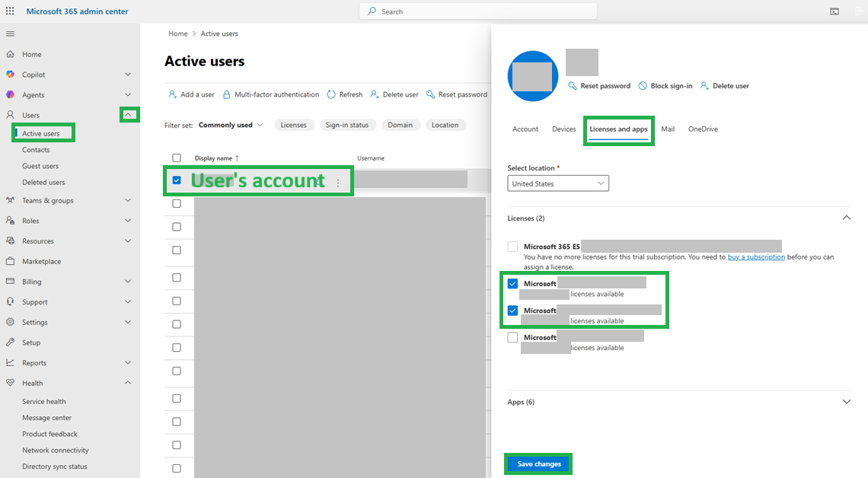Tick the checkbox directly below User's account row
This screenshot has height=478, width=868.
[177, 203]
